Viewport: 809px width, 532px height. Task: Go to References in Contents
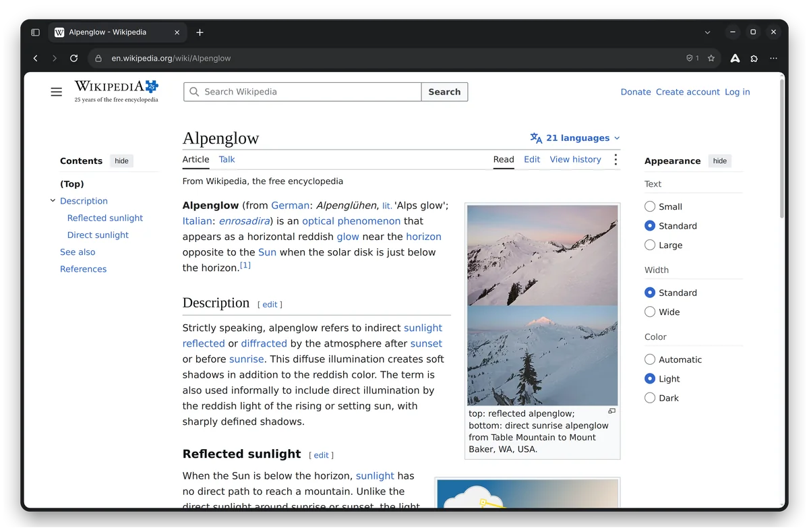[x=83, y=269]
